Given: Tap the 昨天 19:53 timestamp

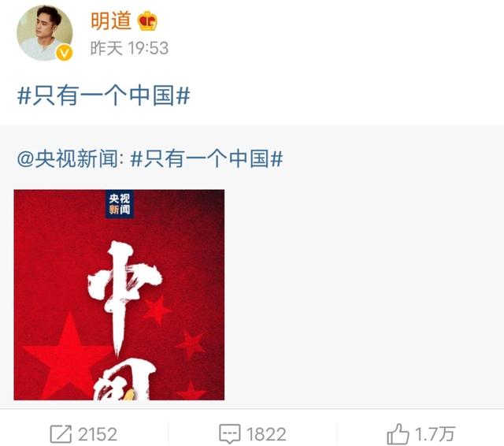Looking at the screenshot, I should pos(129,48).
